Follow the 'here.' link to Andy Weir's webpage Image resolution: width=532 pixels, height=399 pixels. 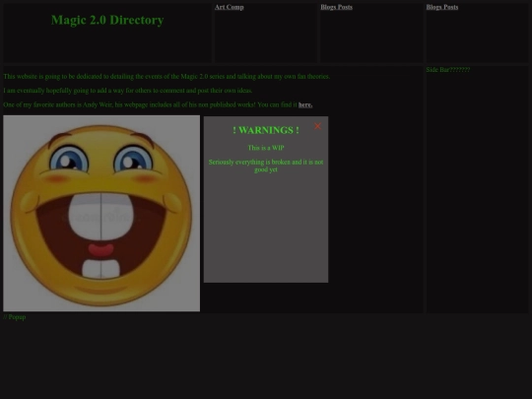(x=305, y=104)
